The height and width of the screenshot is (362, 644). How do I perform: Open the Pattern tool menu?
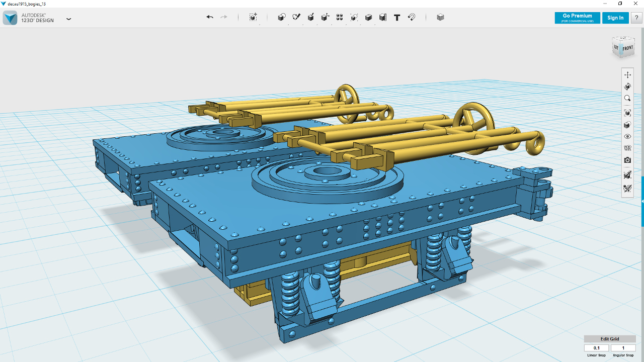tap(340, 17)
